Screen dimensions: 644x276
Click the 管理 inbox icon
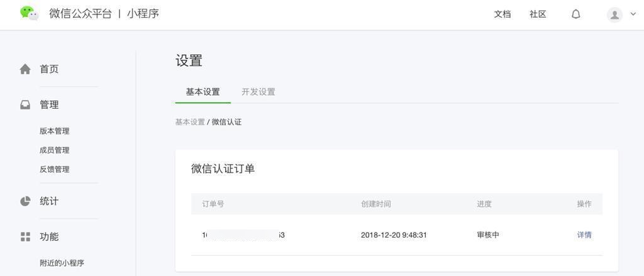pyautogui.click(x=25, y=105)
